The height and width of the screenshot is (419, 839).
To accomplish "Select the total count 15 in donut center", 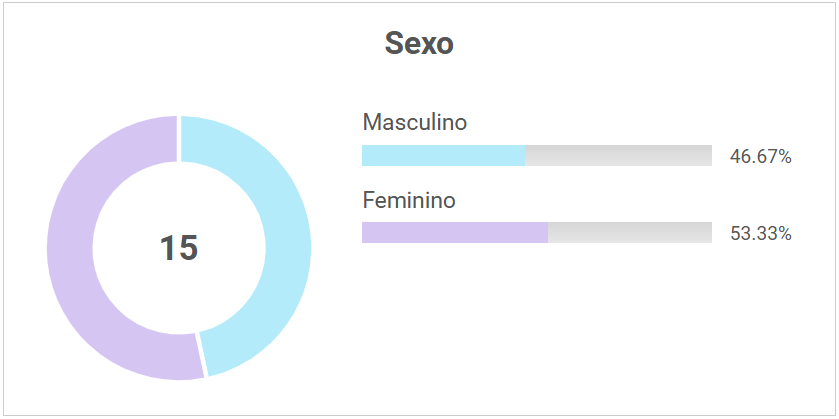I will click(179, 248).
